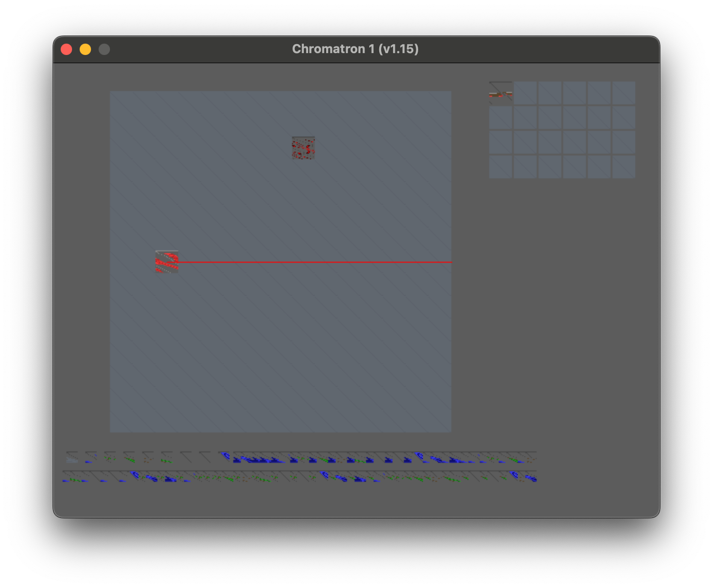713x588 pixels.
Task: Select the top-right inventory slot
Action: [624, 93]
